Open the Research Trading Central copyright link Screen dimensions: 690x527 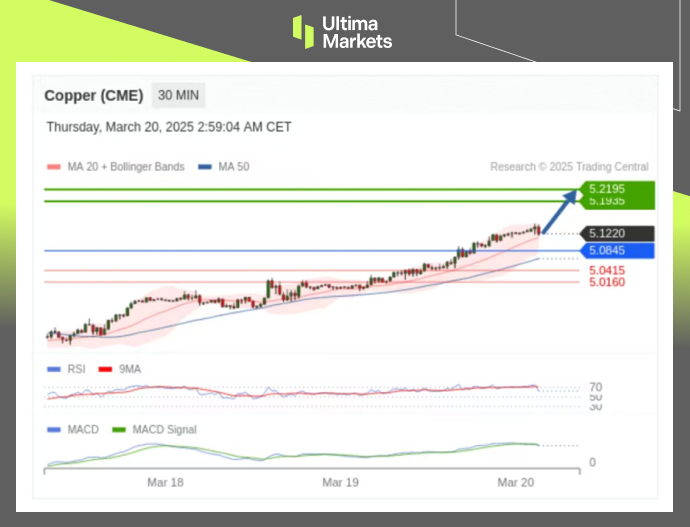coord(569,167)
